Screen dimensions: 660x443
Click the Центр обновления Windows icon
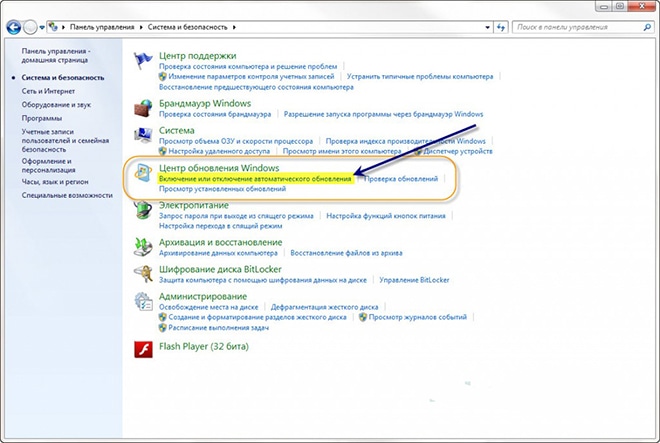144,172
